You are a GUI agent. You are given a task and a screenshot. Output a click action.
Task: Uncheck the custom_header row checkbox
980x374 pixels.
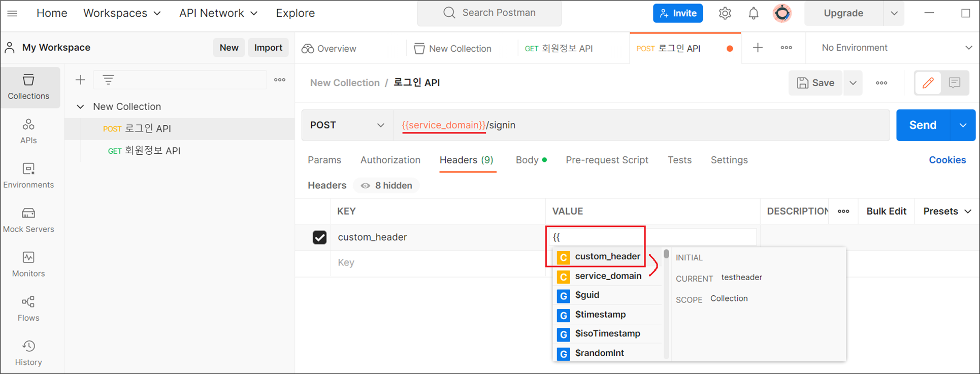319,237
